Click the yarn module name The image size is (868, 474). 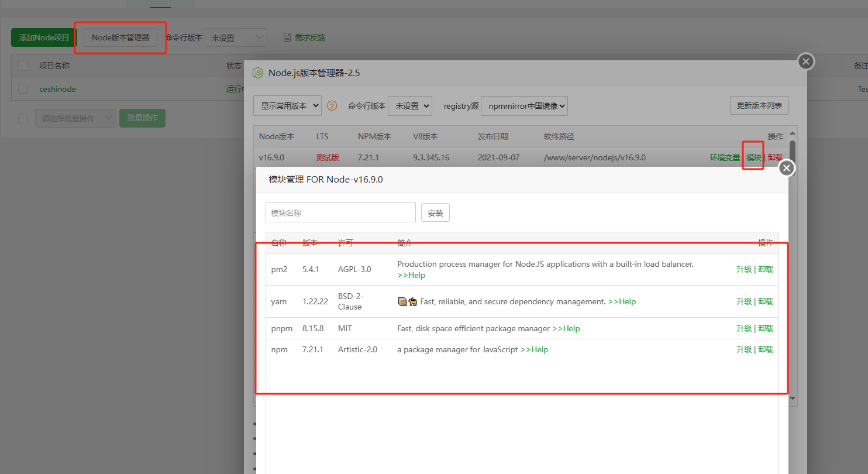tap(279, 301)
